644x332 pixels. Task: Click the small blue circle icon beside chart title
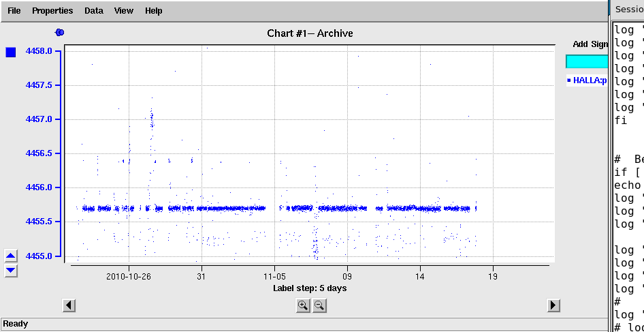59,33
